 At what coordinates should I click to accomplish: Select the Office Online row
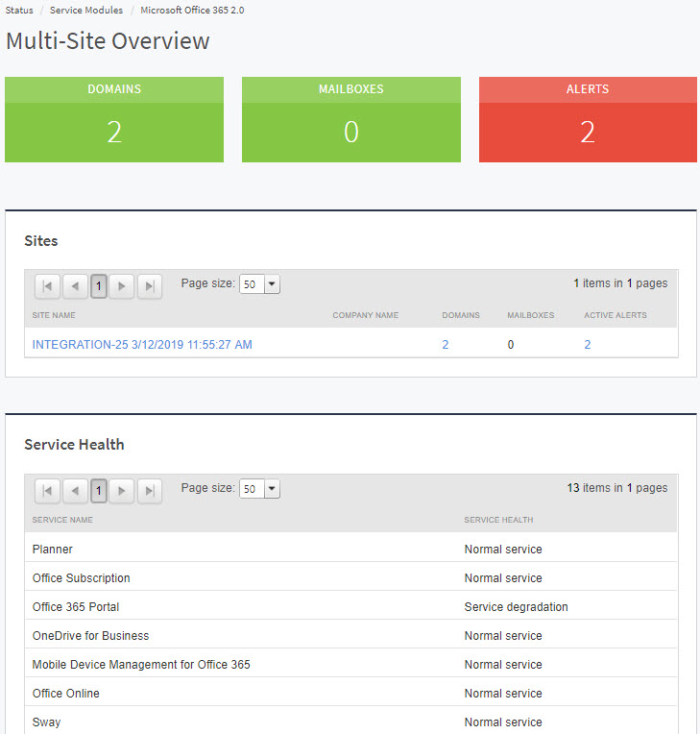[x=350, y=694]
